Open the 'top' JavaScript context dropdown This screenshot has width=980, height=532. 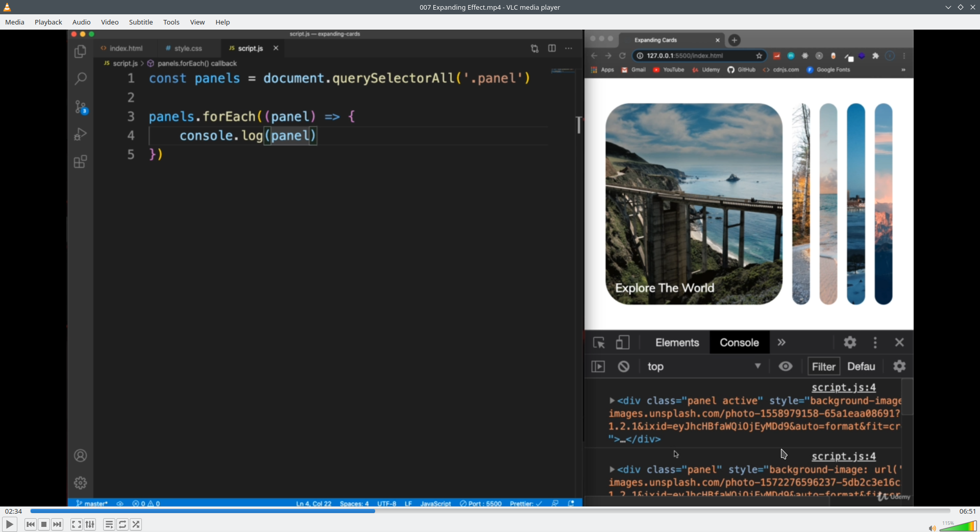pyautogui.click(x=703, y=367)
